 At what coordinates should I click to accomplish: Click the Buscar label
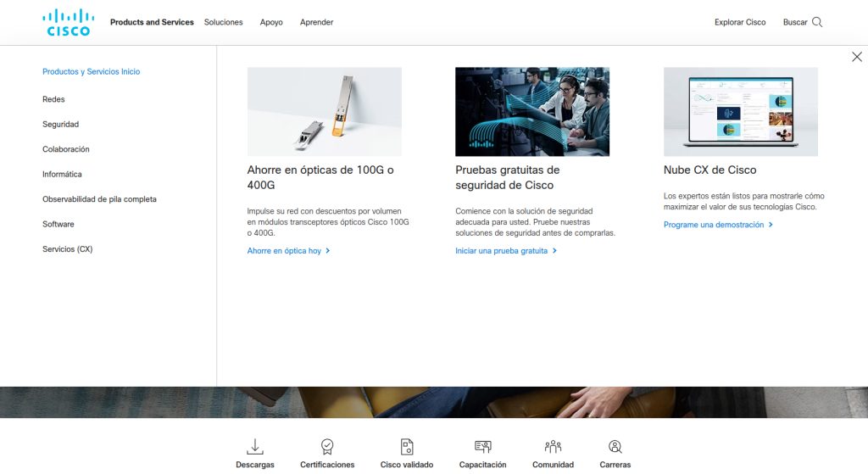pos(795,22)
